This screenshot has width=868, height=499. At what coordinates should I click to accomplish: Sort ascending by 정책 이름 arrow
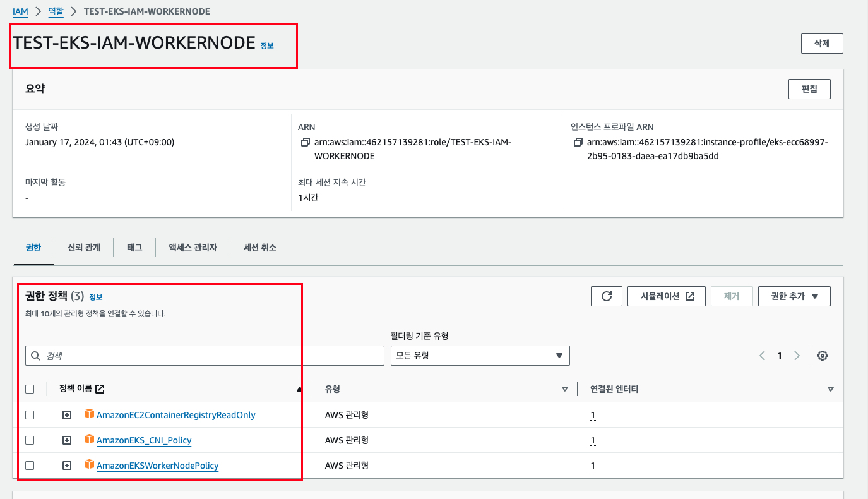299,390
